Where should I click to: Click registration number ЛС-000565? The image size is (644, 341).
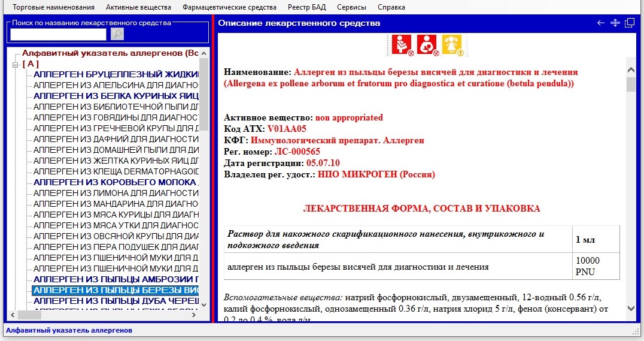pos(297,152)
